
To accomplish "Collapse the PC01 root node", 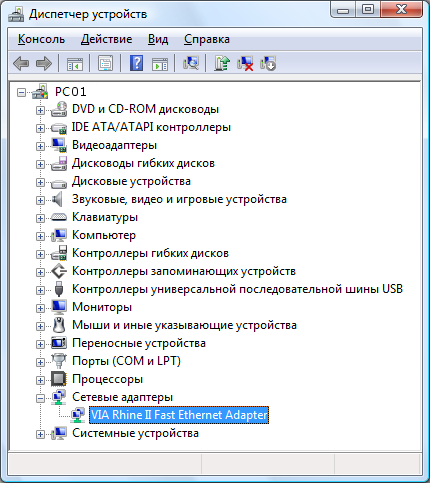I will 21,92.
